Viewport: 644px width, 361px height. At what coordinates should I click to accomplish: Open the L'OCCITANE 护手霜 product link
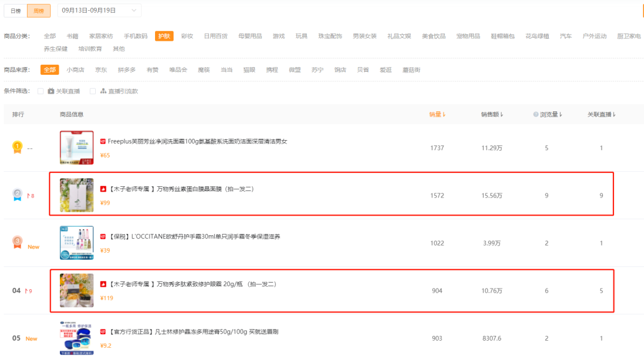coord(195,236)
